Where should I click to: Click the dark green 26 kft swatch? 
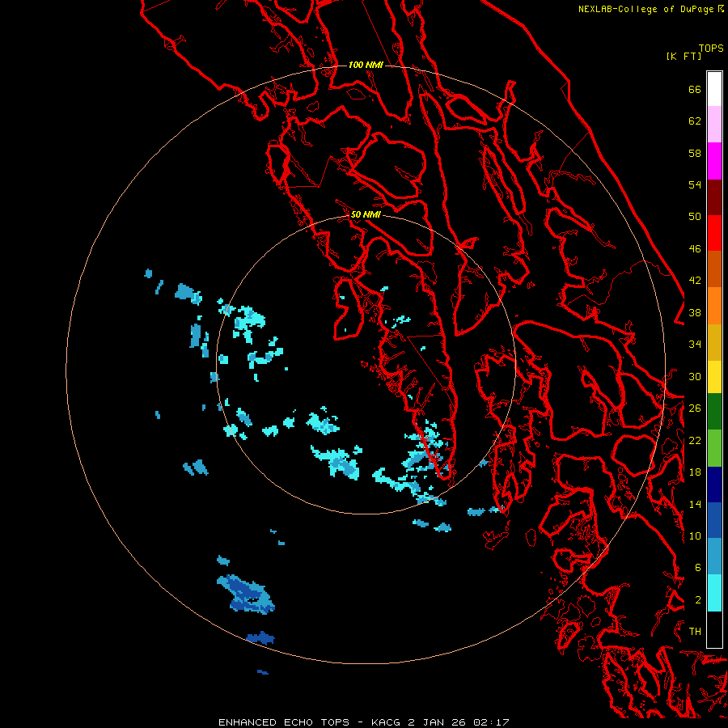tap(714, 412)
